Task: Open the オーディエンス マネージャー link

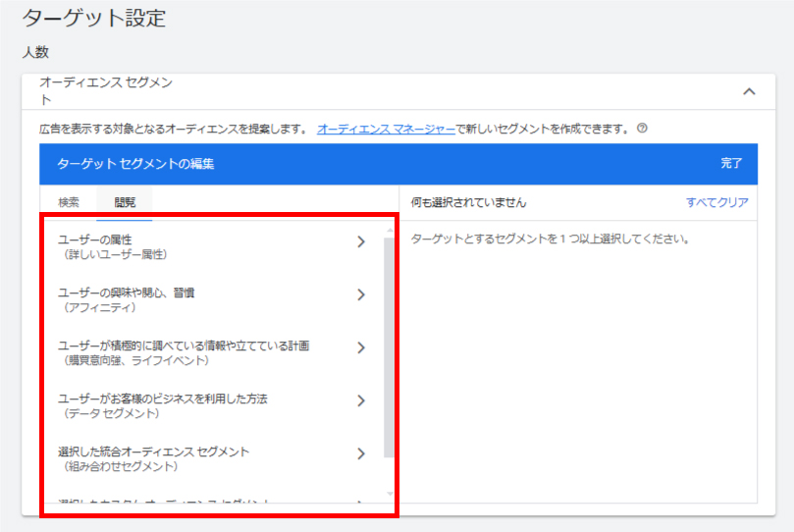Action: pos(386,129)
